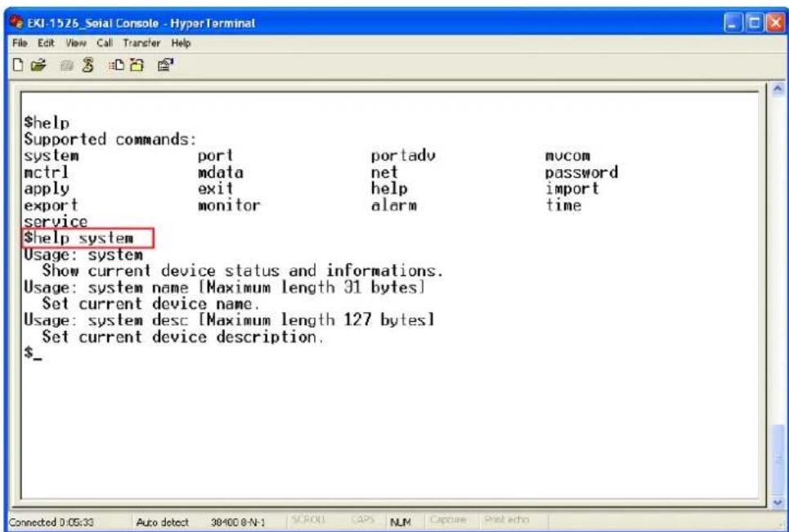Maximize the HyperTerminal window
Screen dimensions: 789x532
pyautogui.click(x=755, y=23)
